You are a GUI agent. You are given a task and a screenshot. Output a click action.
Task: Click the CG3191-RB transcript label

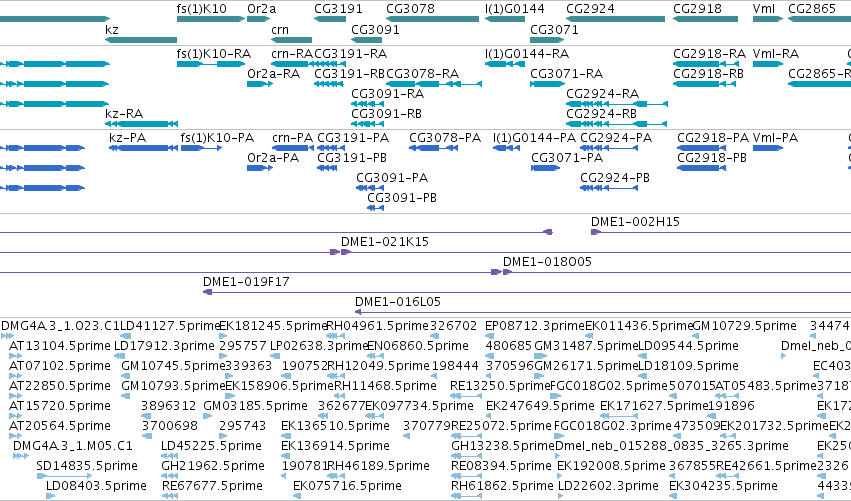350,73
